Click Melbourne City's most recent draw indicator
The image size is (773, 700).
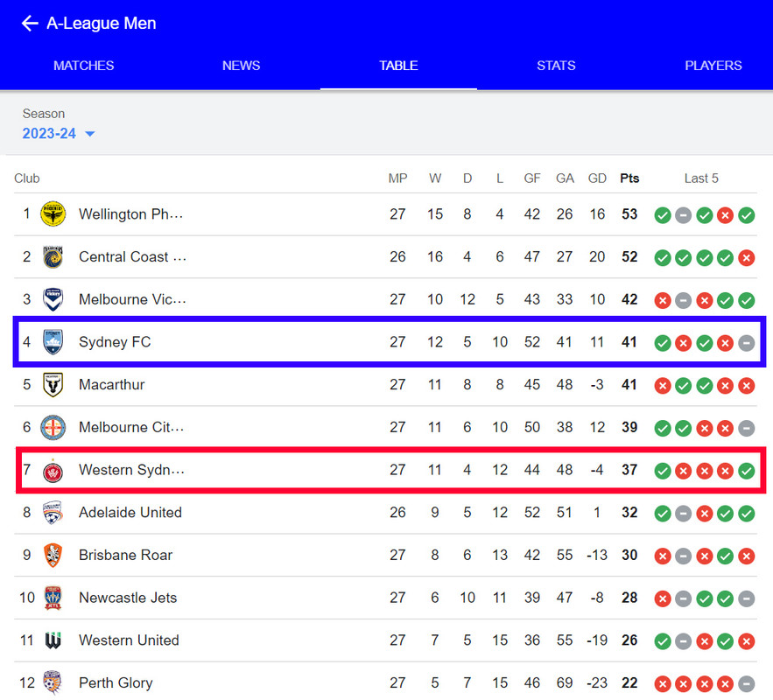(747, 428)
